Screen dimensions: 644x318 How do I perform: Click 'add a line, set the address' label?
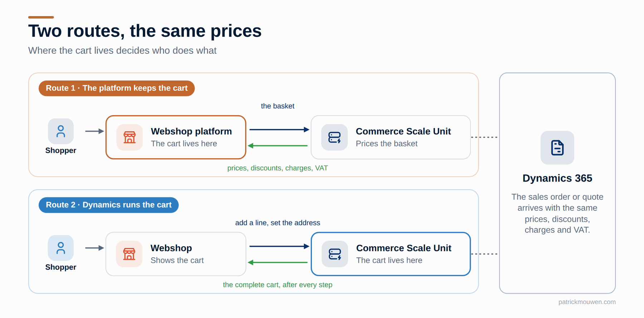[278, 223]
